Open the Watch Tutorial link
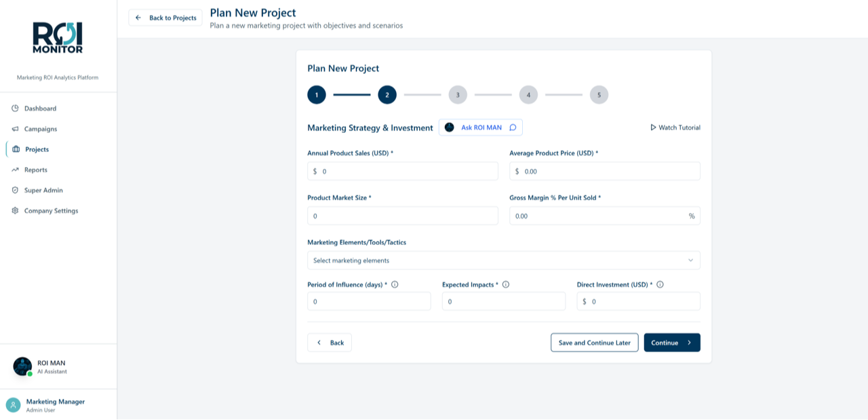868x420 pixels. [x=675, y=128]
